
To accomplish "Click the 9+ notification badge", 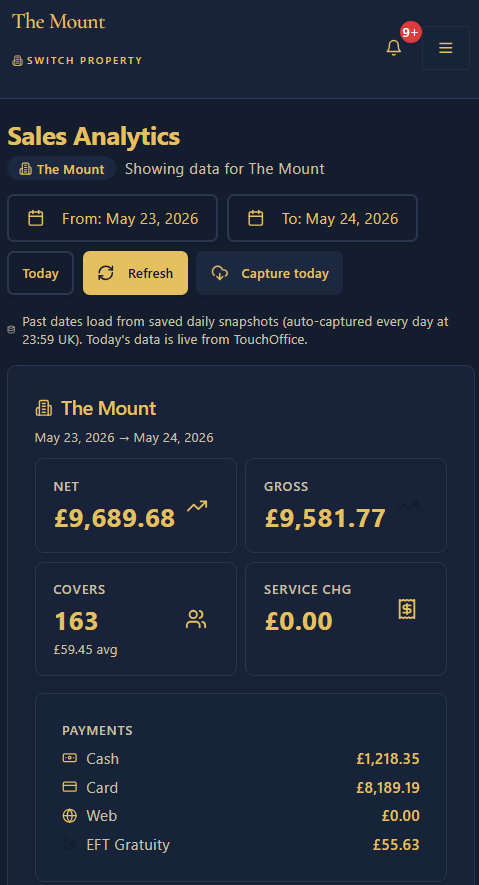I will [x=411, y=32].
